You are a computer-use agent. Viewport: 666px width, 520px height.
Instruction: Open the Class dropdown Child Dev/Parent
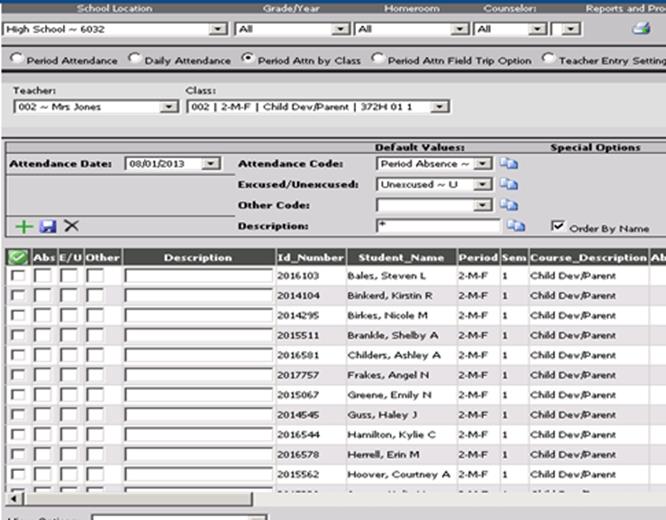pyautogui.click(x=440, y=107)
